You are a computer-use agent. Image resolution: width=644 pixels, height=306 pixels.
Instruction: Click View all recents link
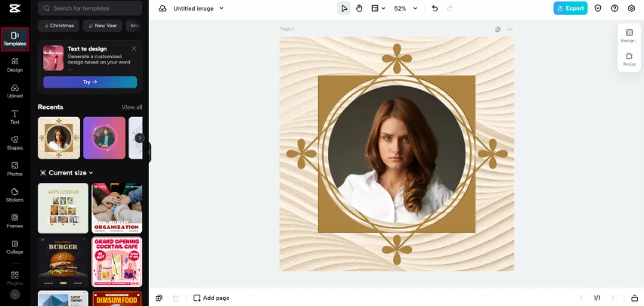click(132, 107)
